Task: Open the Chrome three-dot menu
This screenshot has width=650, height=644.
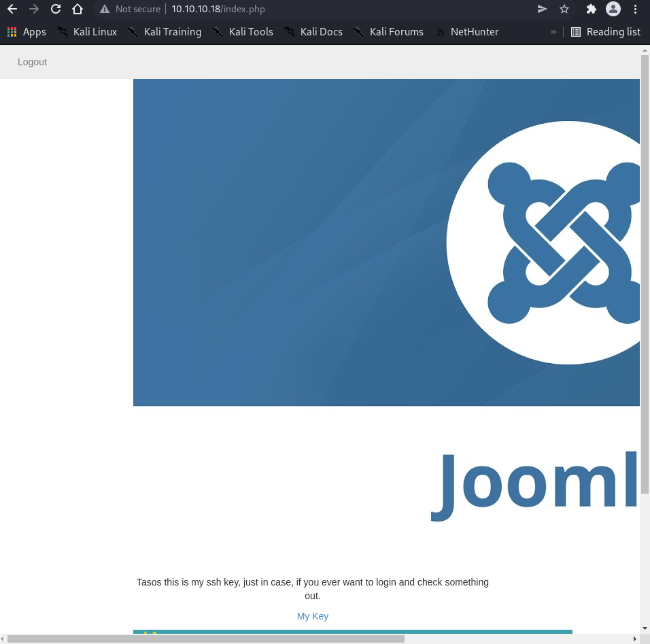Action: click(x=635, y=10)
